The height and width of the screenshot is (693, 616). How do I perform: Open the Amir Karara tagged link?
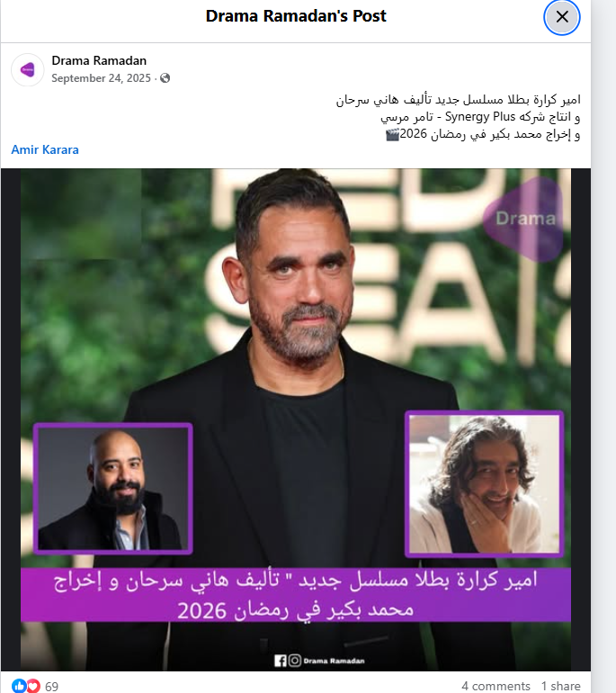point(45,149)
